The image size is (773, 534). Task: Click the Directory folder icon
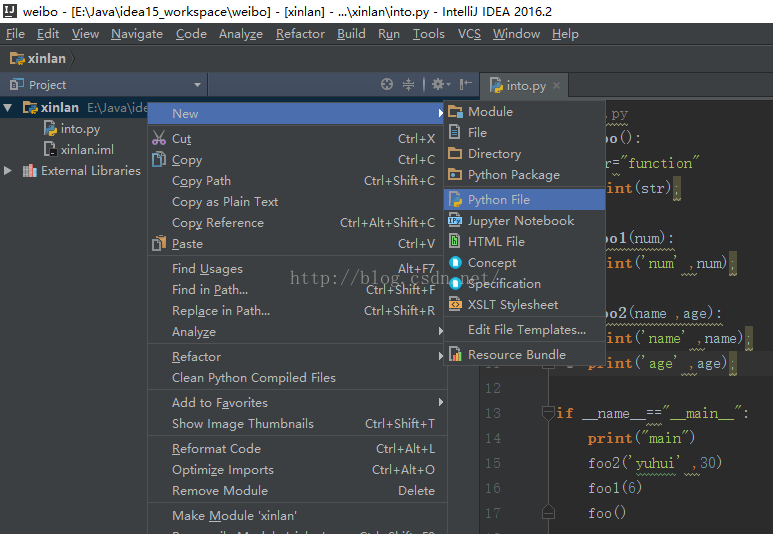coord(455,153)
